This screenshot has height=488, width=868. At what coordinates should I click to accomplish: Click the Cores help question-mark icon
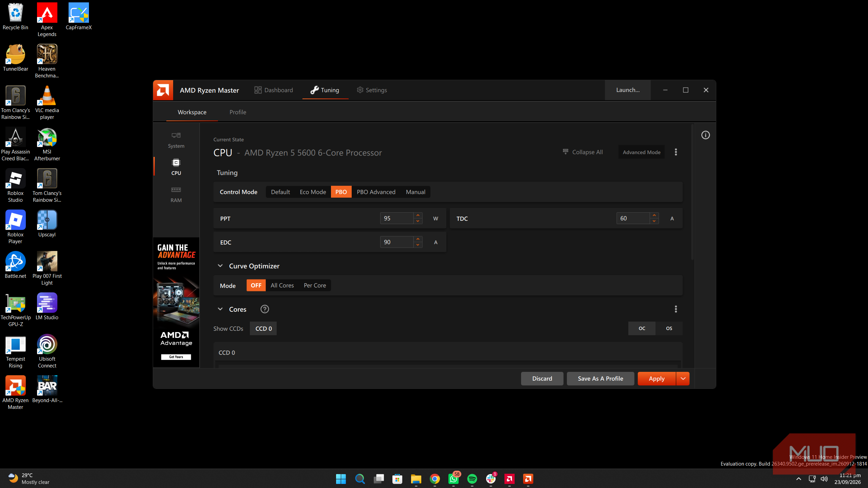tap(264, 309)
